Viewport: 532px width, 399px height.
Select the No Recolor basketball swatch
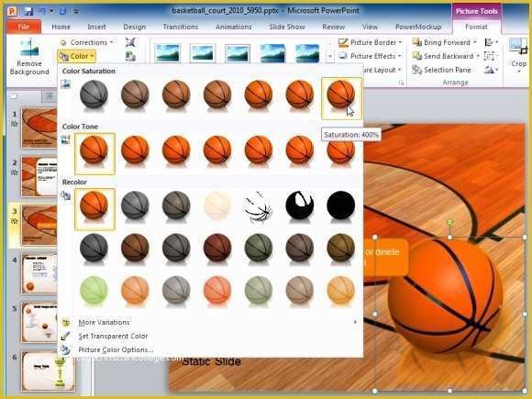(94, 208)
